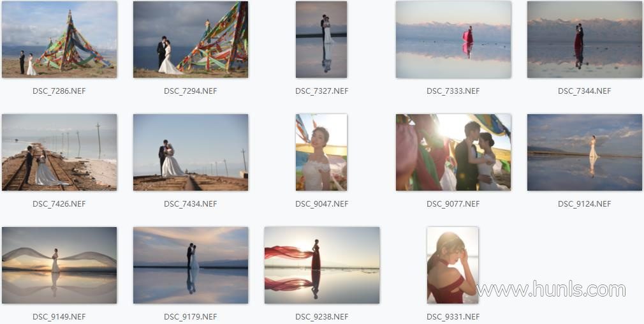
Task: Click the DSC_9179.NEF sunset couple thumbnail
Action: click(191, 265)
